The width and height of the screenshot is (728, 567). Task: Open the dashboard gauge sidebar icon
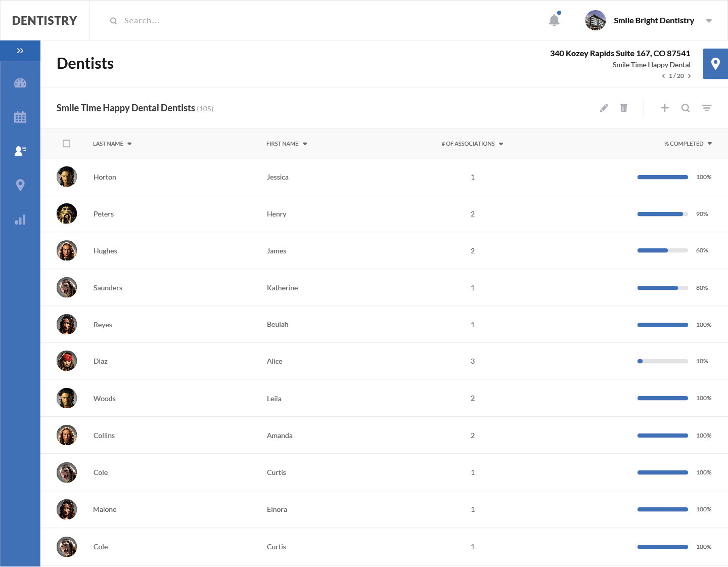(20, 83)
